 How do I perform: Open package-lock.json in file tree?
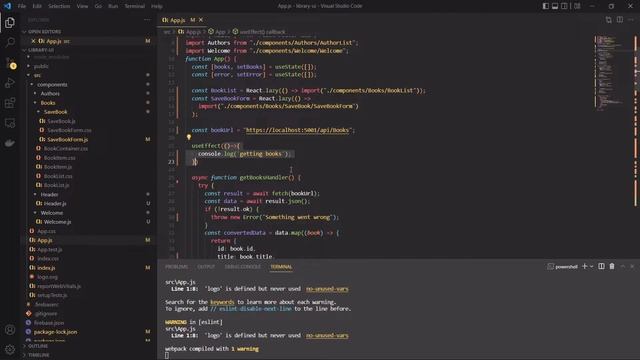(55, 332)
